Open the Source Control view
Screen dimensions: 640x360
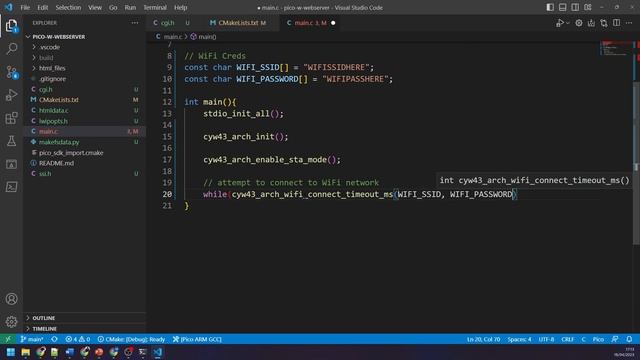11,72
